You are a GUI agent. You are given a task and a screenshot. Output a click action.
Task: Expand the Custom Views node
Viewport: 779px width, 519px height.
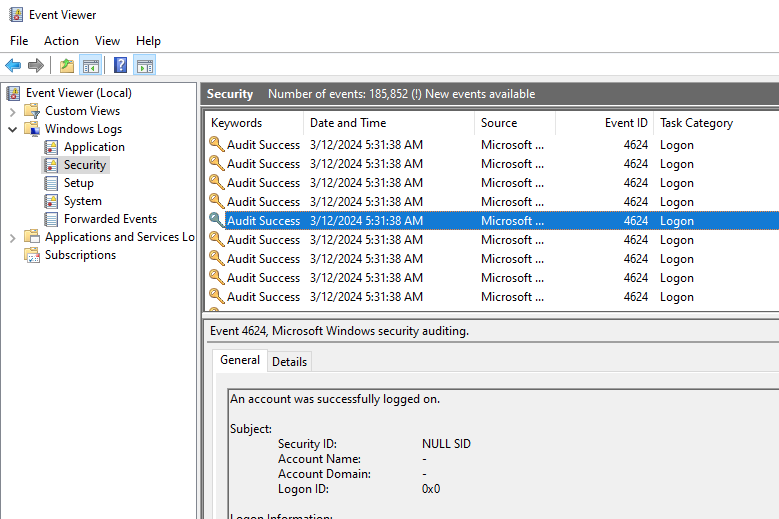click(13, 111)
